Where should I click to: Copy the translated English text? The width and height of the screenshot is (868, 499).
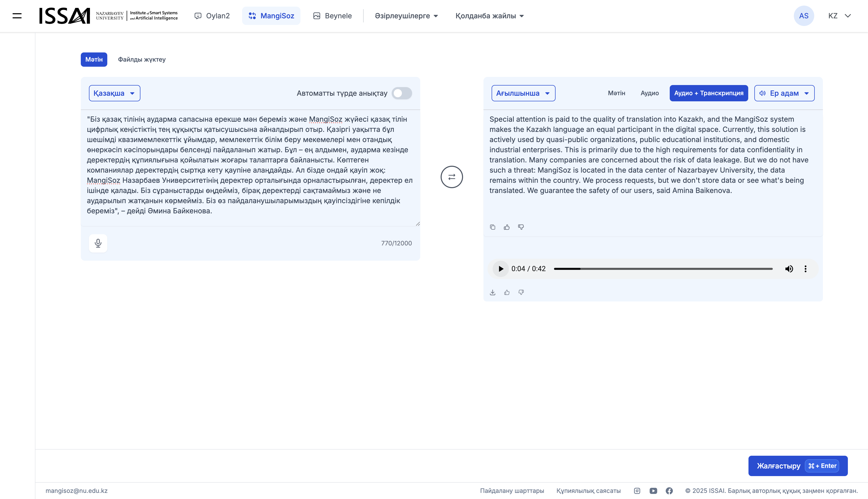point(492,227)
